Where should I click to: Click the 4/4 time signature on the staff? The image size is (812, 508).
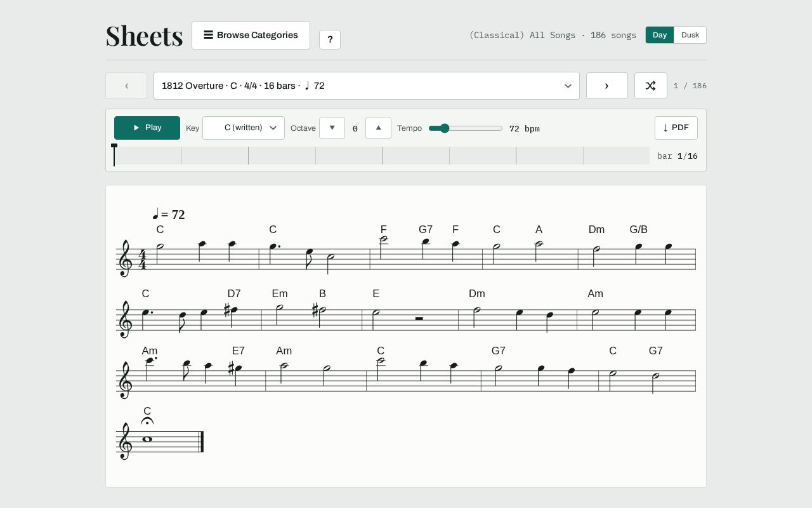click(142, 259)
